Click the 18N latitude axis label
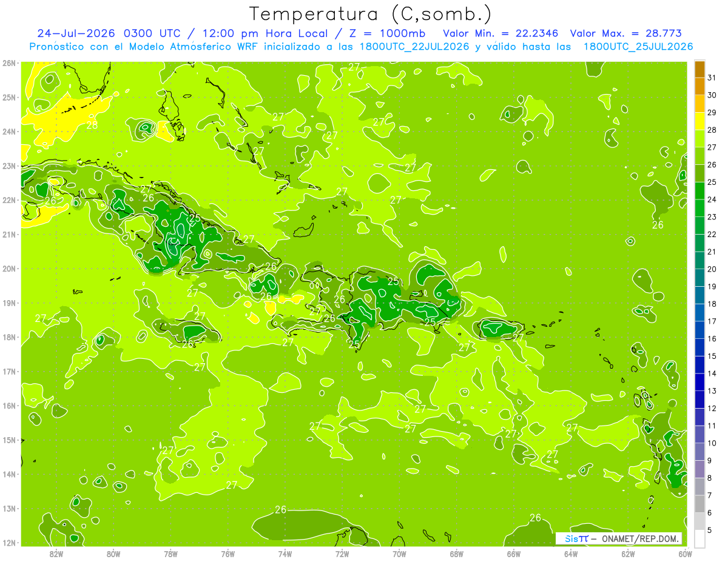728x562 pixels. click(x=9, y=337)
